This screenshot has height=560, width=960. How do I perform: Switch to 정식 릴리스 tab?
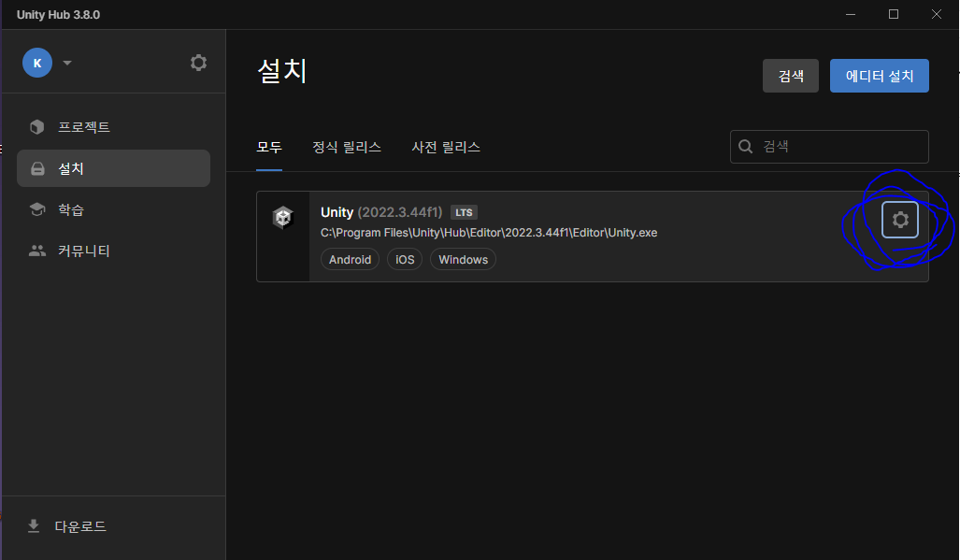[x=347, y=148]
